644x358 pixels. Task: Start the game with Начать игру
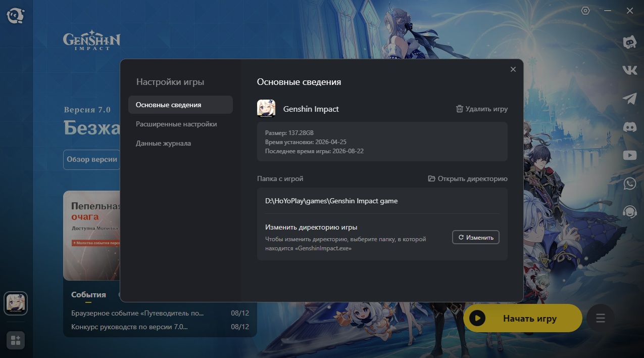click(523, 318)
